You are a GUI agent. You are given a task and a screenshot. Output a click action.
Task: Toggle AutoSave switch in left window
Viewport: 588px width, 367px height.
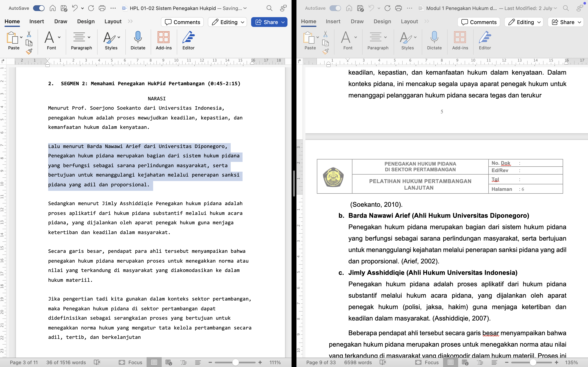pos(39,8)
